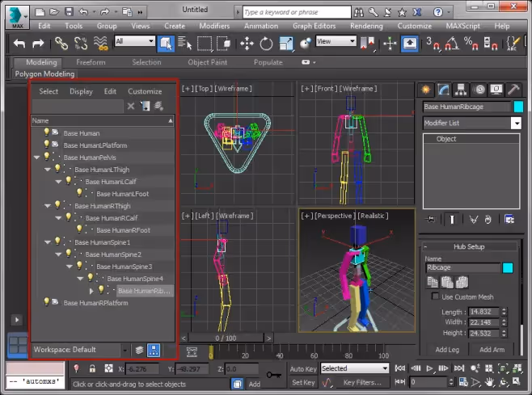Screen dimensions: 532x395
Task: Select the Move transform tool
Action: [247, 44]
